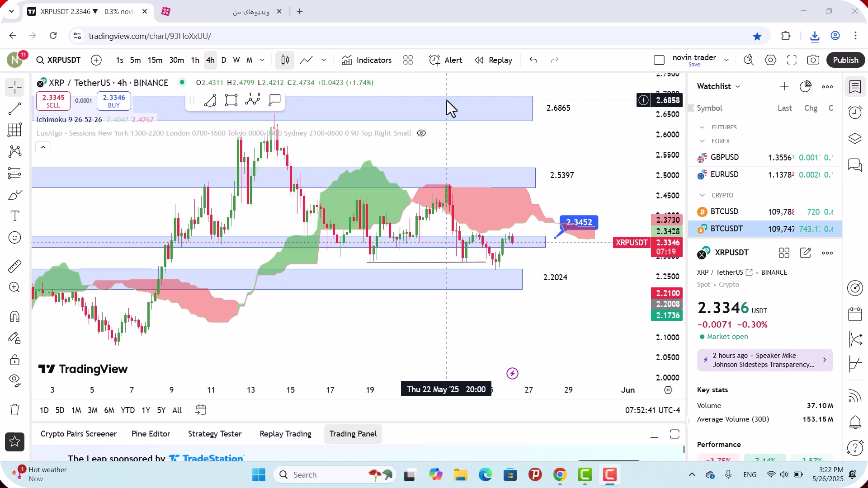The width and height of the screenshot is (868, 488).
Task: Set date range to YTD
Action: pos(127,410)
